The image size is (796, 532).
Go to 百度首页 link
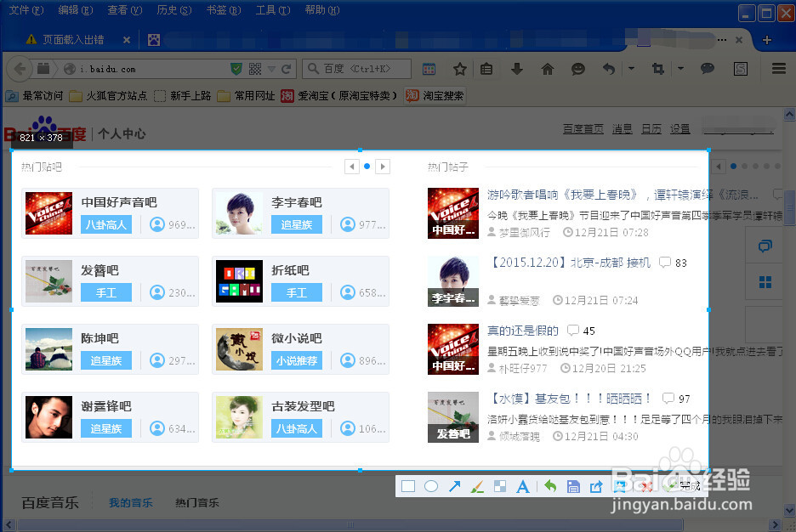(583, 129)
